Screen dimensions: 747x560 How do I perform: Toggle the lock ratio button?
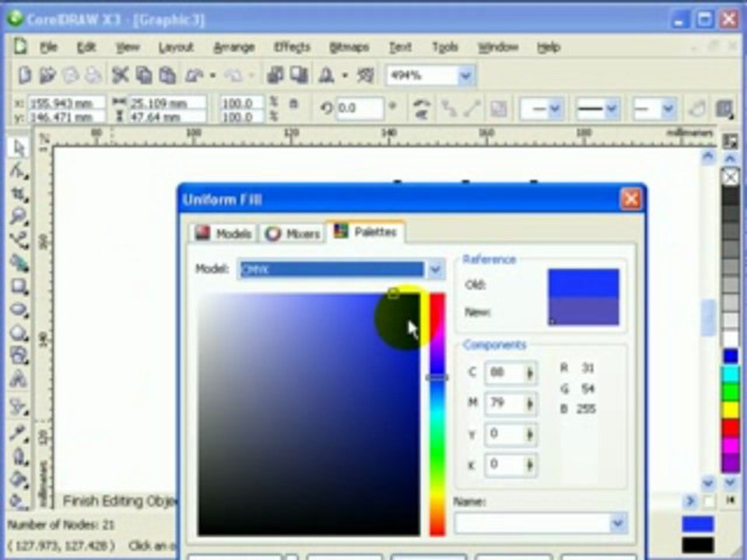pyautogui.click(x=293, y=103)
